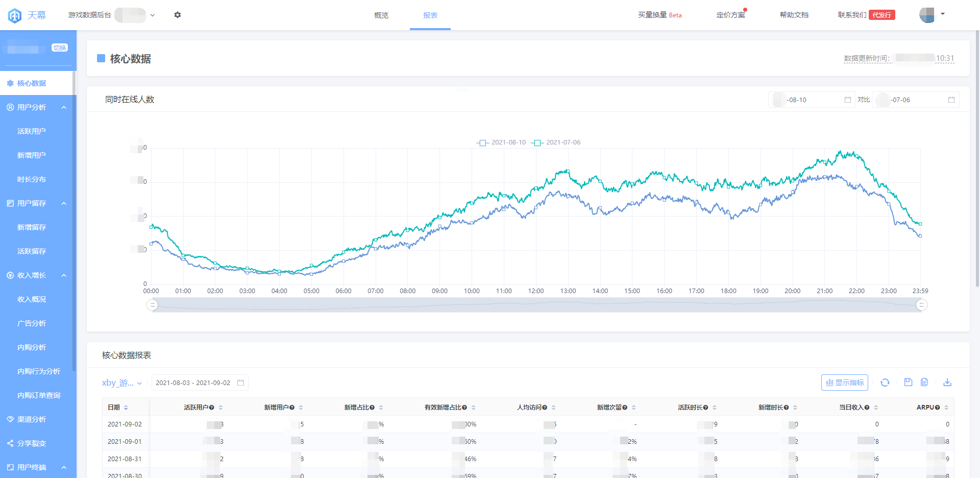This screenshot has width=980, height=478.
Task: Click the document copy icon above the table
Action: coord(924,382)
